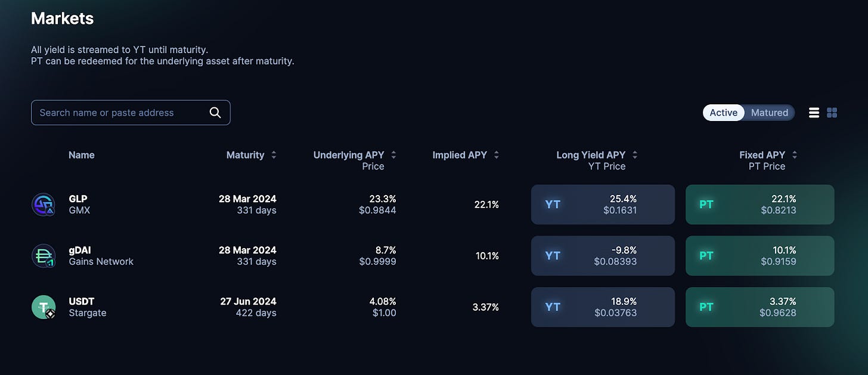Click the GLP token icon

(44, 204)
